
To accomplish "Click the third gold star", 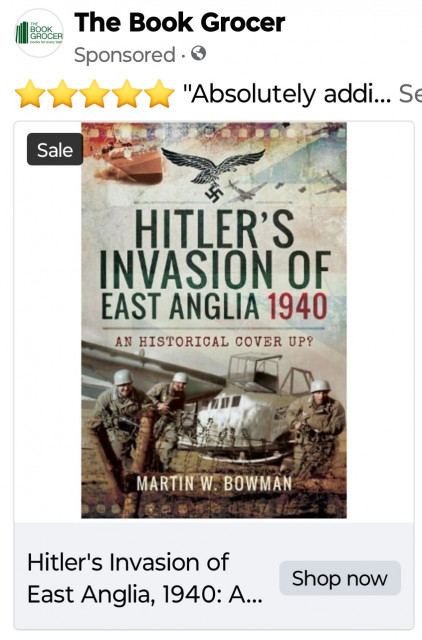I will coord(95,94).
